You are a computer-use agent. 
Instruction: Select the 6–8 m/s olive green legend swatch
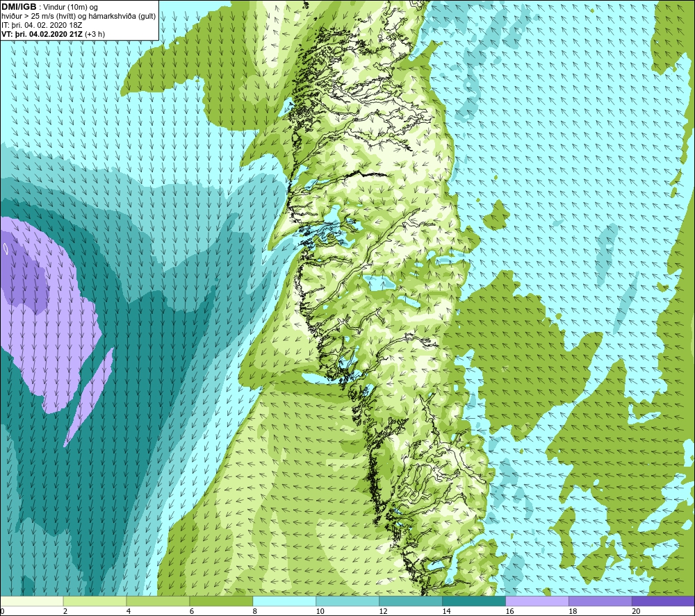(x=221, y=601)
